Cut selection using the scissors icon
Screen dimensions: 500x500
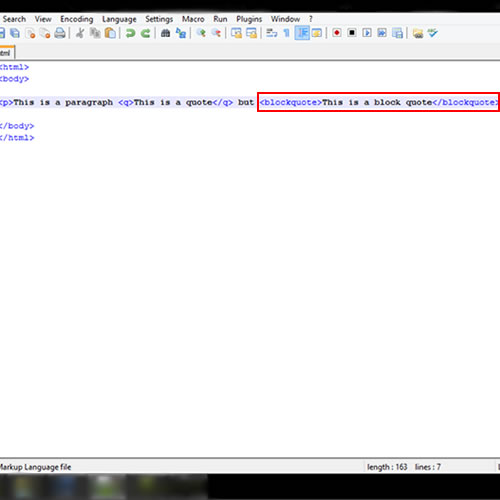(80, 33)
